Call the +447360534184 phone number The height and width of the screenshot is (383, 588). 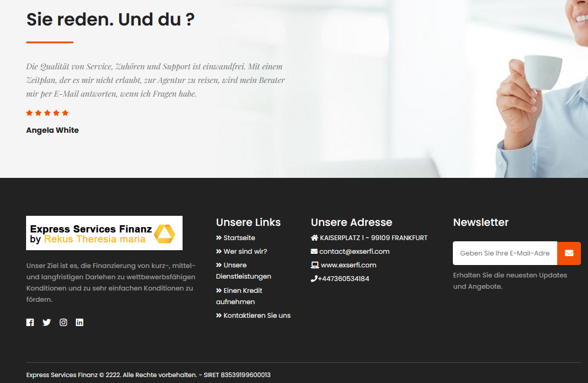tap(343, 279)
